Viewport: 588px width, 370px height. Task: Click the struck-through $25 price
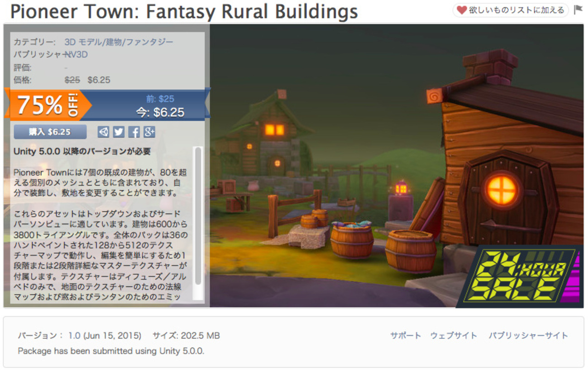[x=72, y=80]
